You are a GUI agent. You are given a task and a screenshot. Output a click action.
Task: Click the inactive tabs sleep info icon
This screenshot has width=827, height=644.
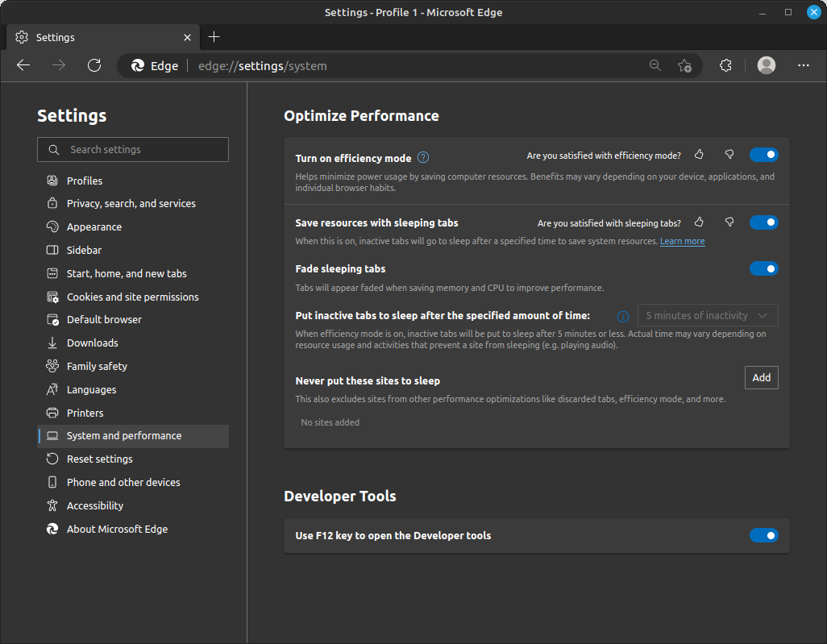(622, 317)
